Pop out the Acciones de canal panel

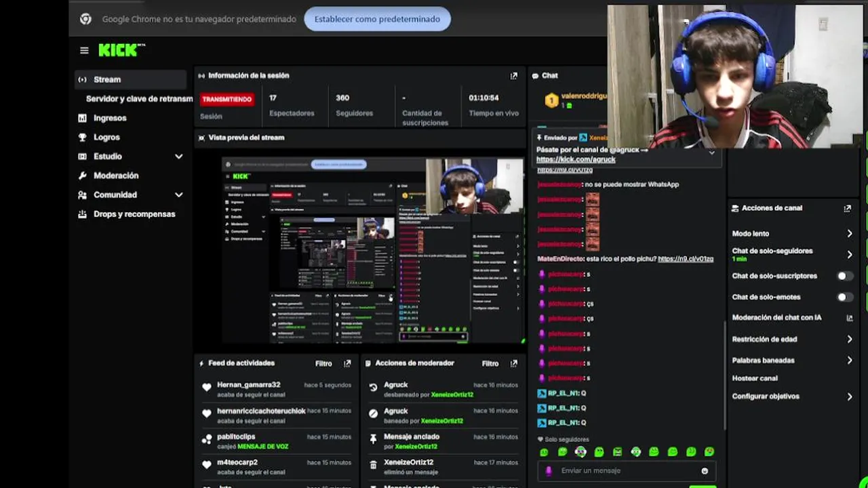847,209
